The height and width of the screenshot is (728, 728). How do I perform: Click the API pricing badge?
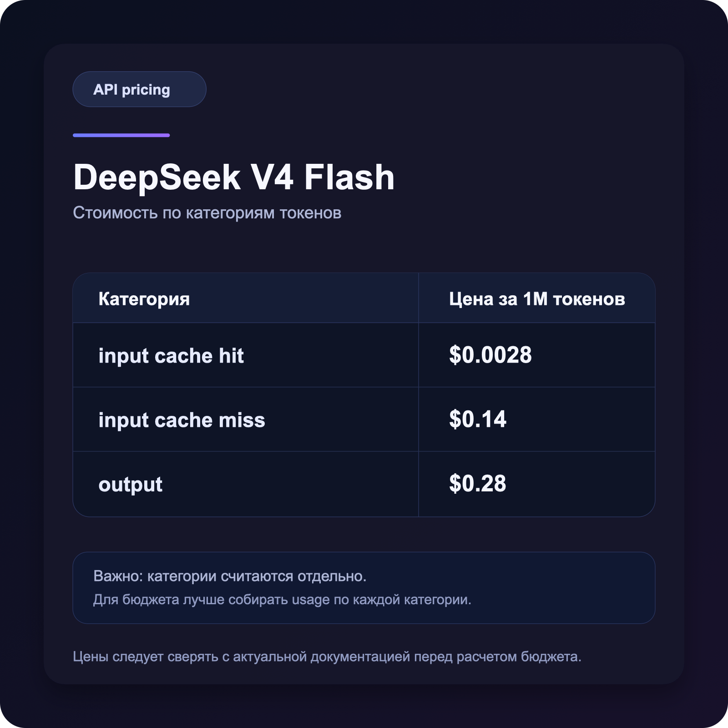(x=139, y=89)
